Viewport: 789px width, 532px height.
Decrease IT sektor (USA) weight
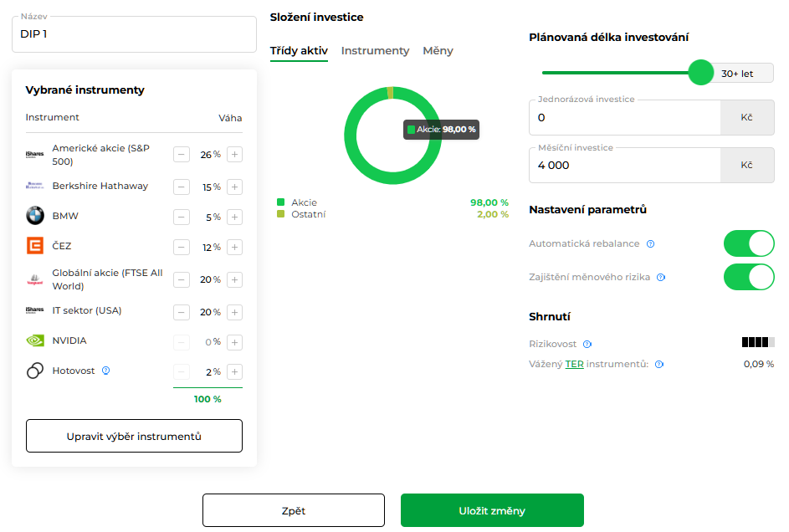(x=182, y=313)
